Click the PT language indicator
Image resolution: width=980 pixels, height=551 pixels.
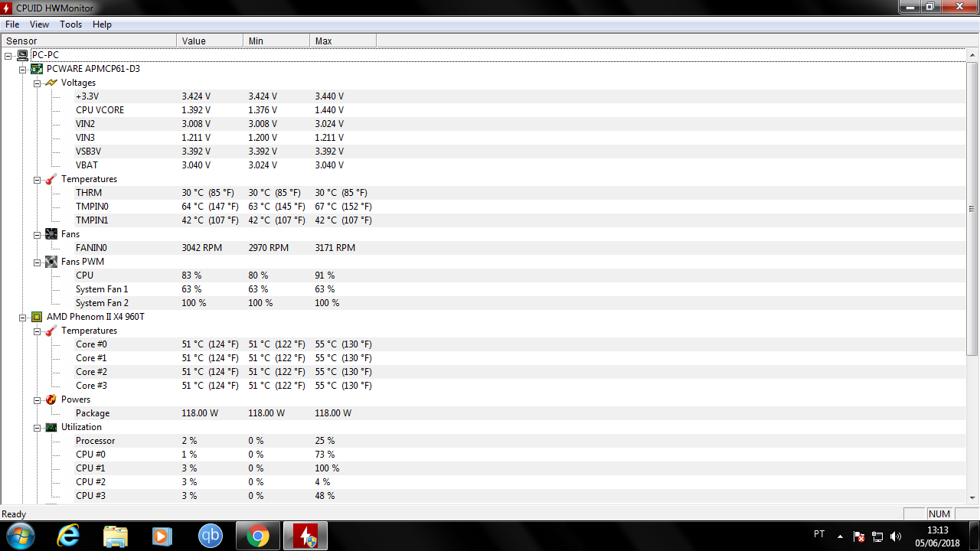click(x=819, y=534)
